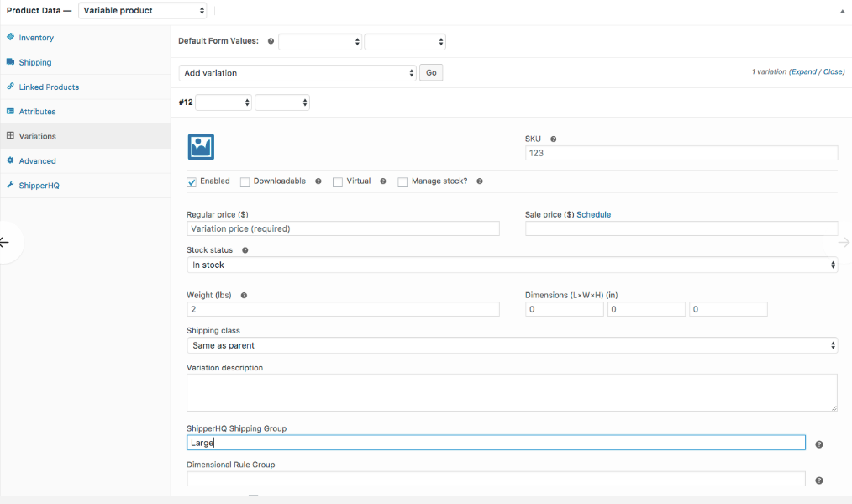852x504 pixels.
Task: Click the Variation description text area
Action: 512,392
